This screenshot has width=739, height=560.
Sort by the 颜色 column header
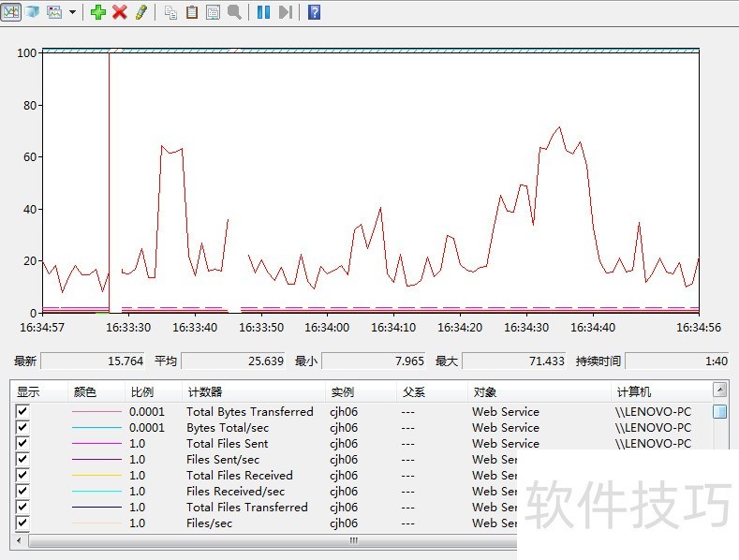coord(96,391)
